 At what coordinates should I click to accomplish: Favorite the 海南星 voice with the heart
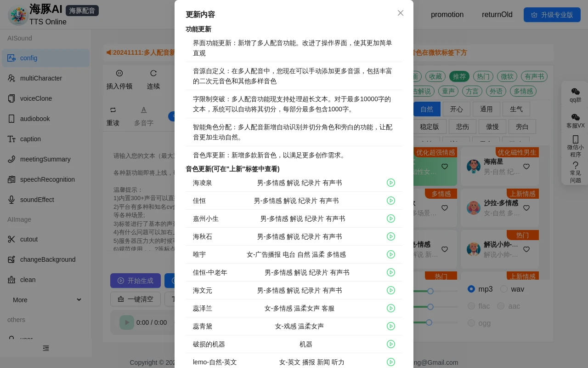[526, 167]
